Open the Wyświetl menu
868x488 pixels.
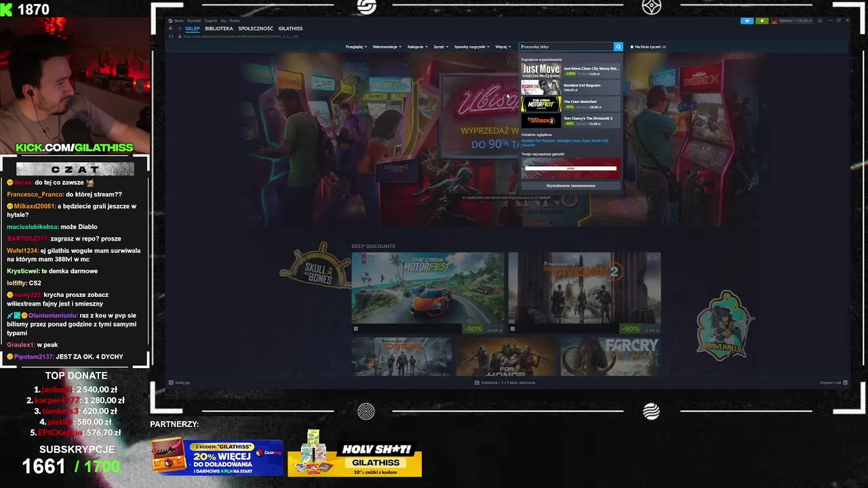point(194,20)
